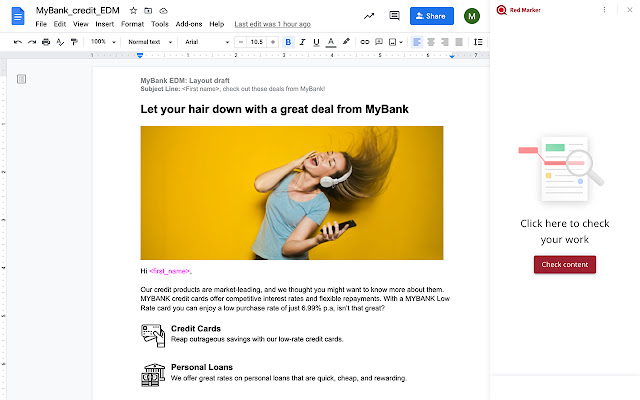Image resolution: width=640 pixels, height=400 pixels.
Task: Click the right indent ruler marker
Action: tap(452, 56)
